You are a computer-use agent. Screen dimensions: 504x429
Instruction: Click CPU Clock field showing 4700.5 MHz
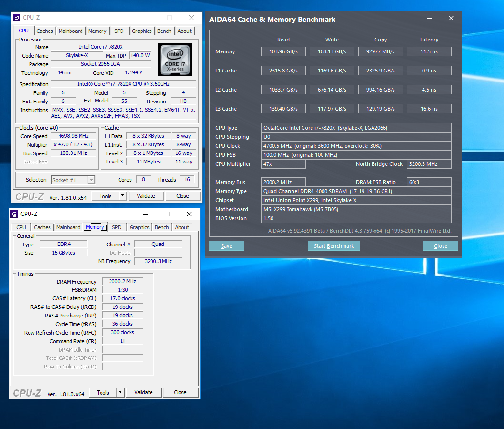click(356, 146)
